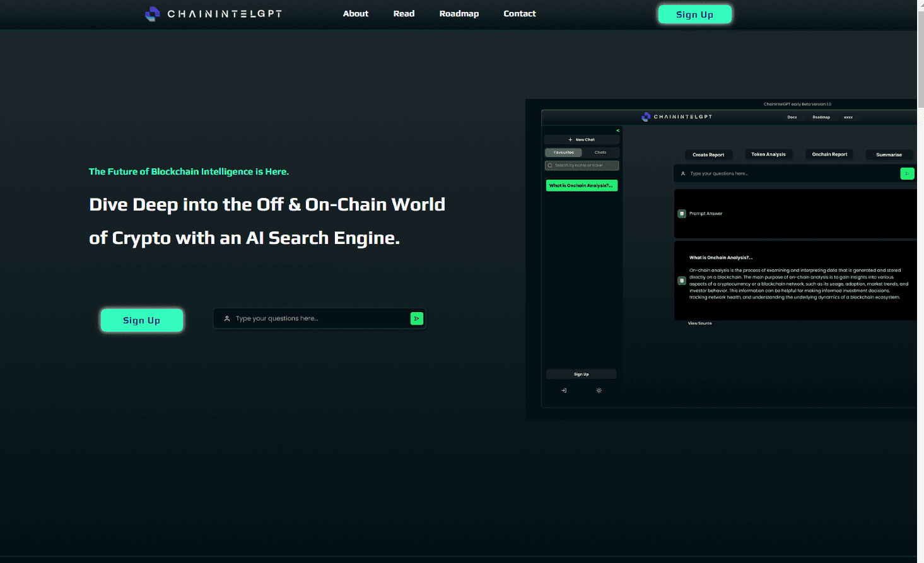
Task: Click the bold 'What is Onchain Analysis?...' heading in the answer
Action: [x=721, y=258]
